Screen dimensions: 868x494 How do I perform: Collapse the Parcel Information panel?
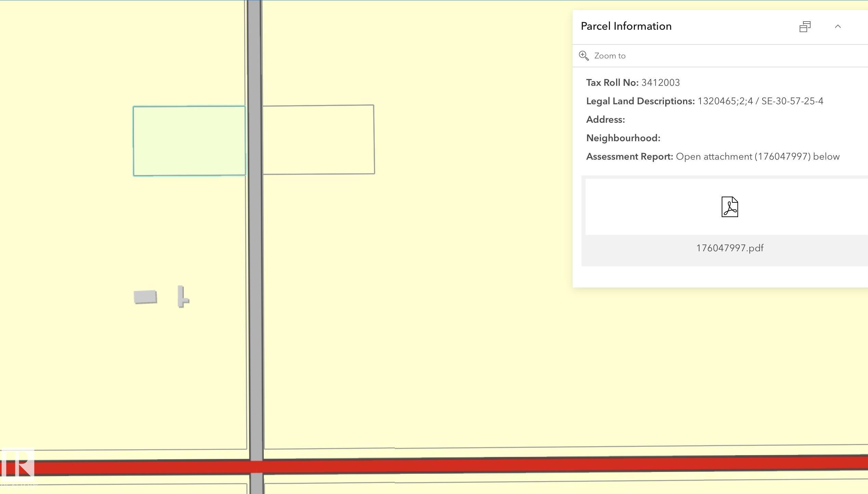point(838,27)
